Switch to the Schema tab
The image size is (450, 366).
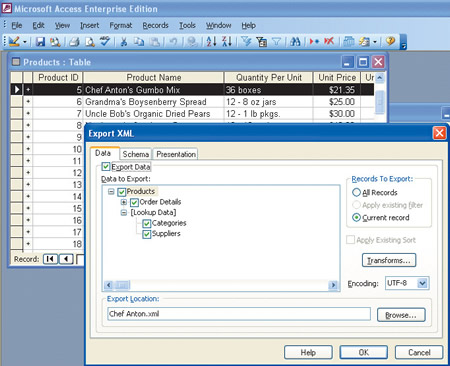coord(136,154)
